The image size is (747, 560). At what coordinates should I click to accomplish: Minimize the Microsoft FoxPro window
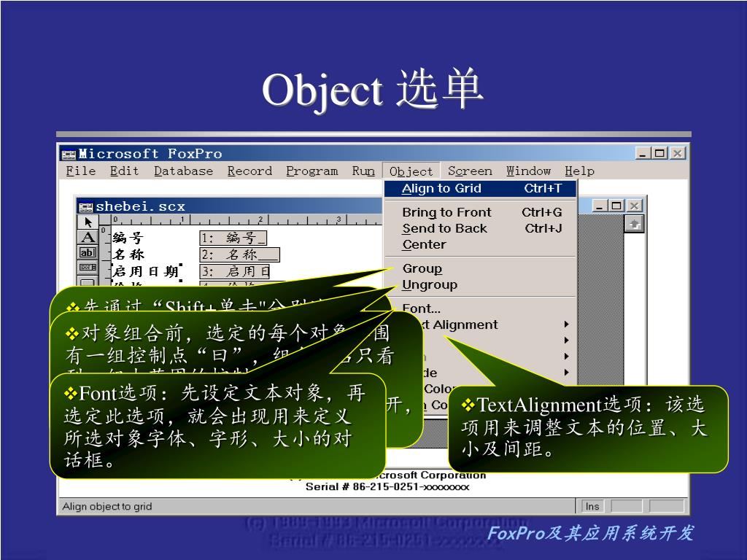[x=643, y=153]
